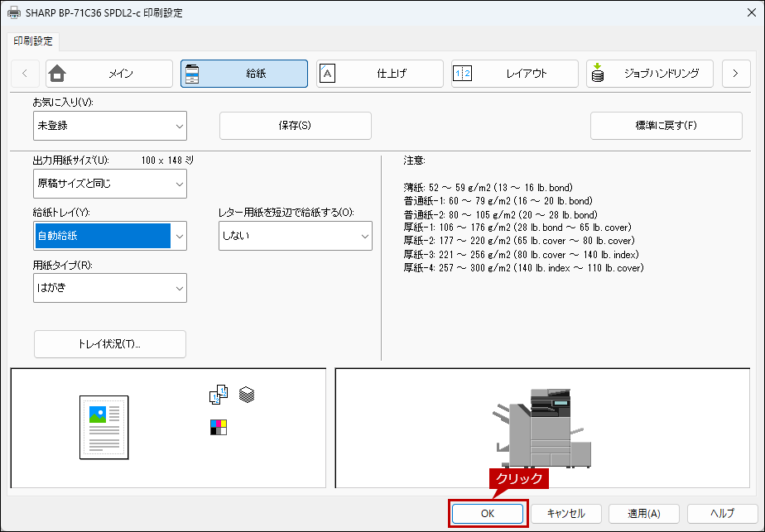Click the finishing icon on 仕上げ tab
Image resolution: width=765 pixels, height=532 pixels.
[327, 74]
